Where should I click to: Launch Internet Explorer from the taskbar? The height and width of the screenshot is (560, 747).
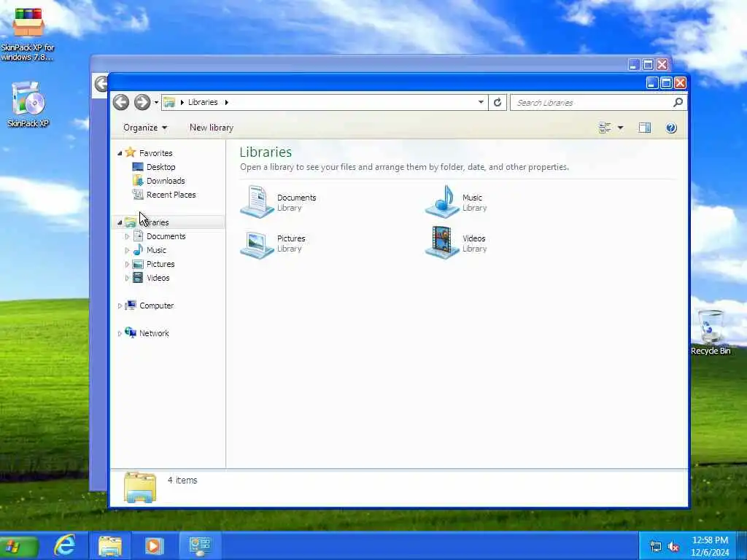point(65,545)
